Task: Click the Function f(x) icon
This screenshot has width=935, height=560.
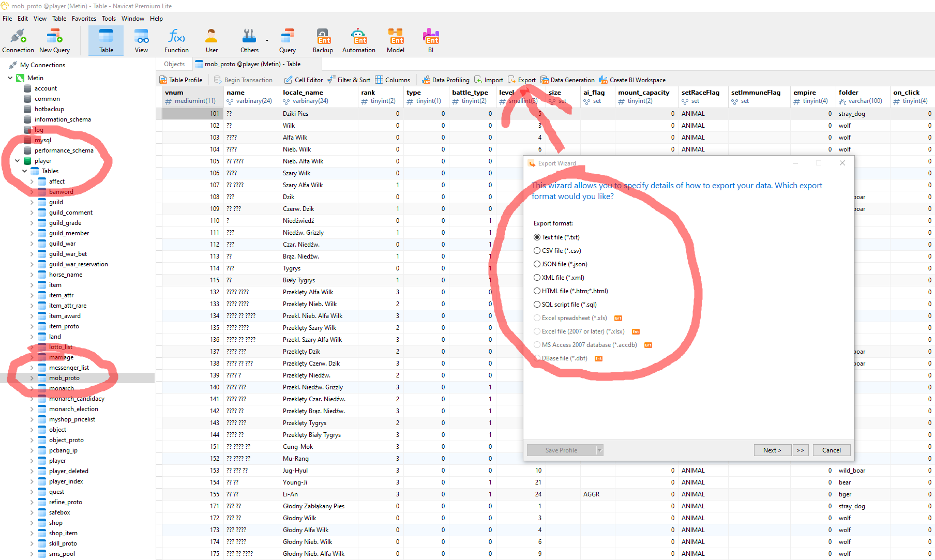Action: point(176,41)
